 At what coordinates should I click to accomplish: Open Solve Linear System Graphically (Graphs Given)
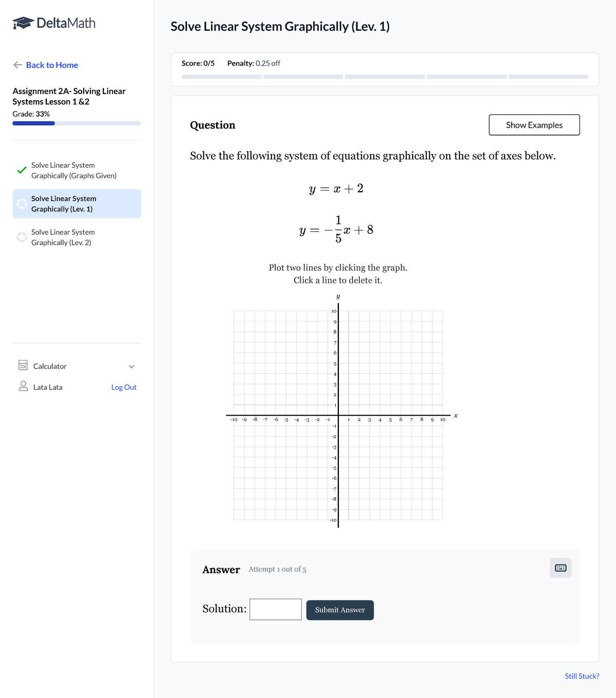[x=73, y=171]
